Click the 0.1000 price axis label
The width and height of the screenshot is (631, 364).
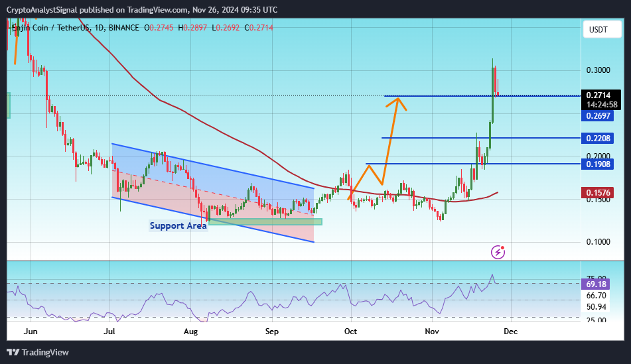(598, 242)
